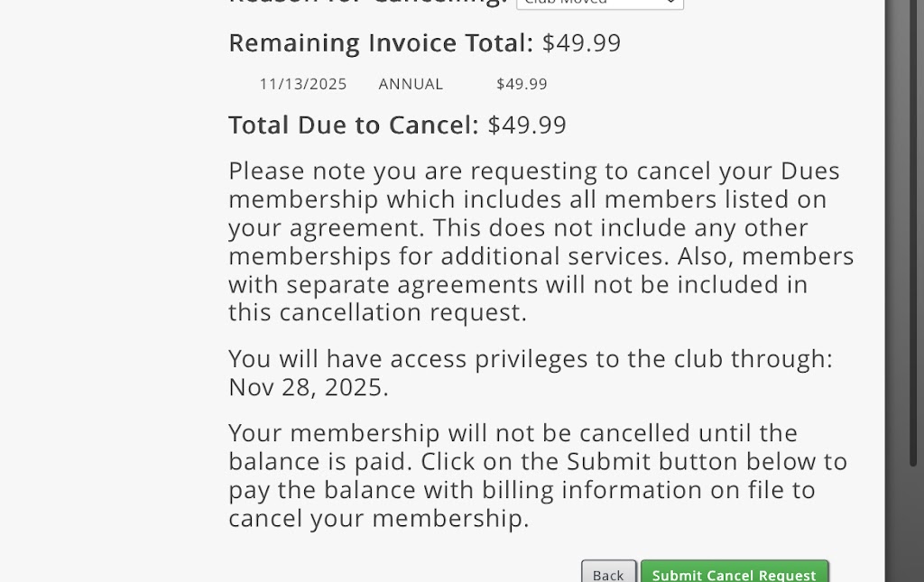This screenshot has height=582, width=924.
Task: Click the Nov 28, 2025 access end date
Action: coord(308,387)
